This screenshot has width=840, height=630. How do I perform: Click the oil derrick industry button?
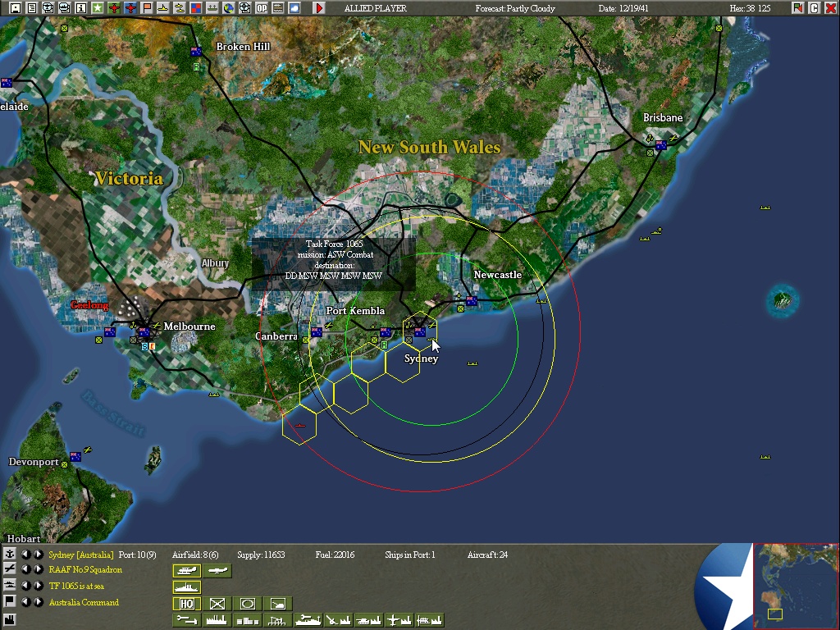(278, 620)
